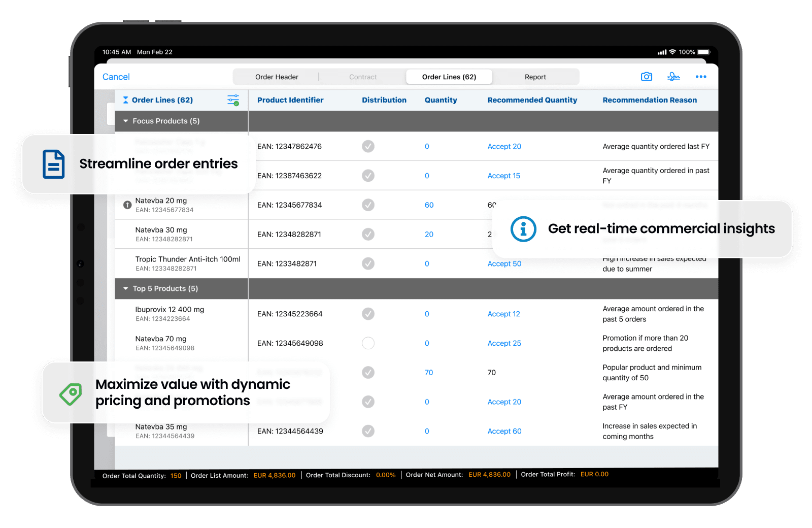
Task: Tap the camera icon in the header
Action: coord(646,77)
